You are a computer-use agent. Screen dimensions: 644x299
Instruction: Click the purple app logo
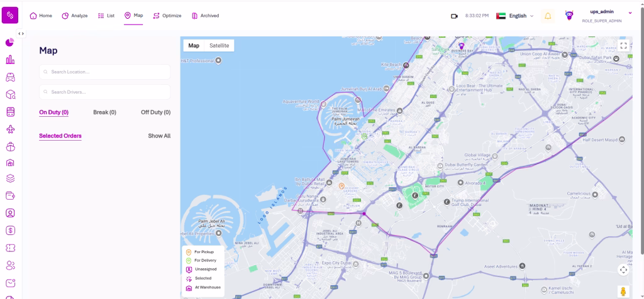[x=10, y=16]
